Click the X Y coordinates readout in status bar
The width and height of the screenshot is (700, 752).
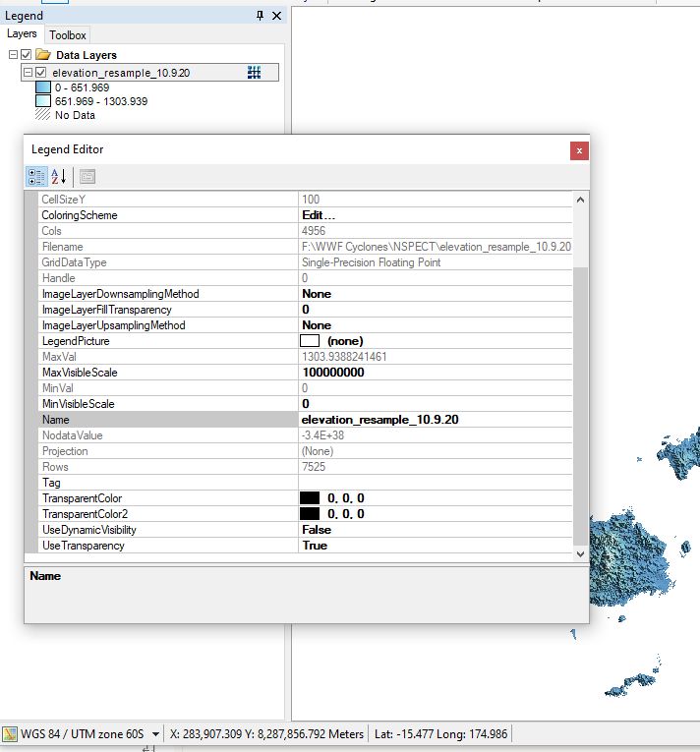[266, 733]
